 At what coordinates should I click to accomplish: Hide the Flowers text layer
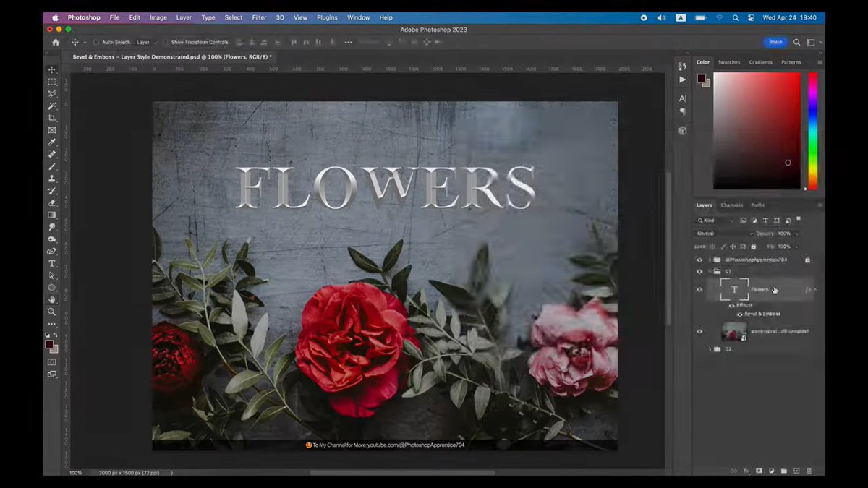click(x=699, y=290)
